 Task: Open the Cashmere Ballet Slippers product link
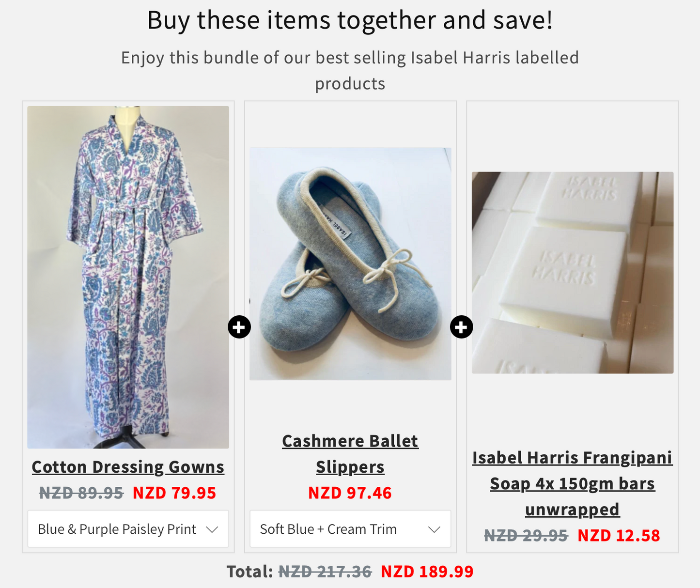[350, 454]
